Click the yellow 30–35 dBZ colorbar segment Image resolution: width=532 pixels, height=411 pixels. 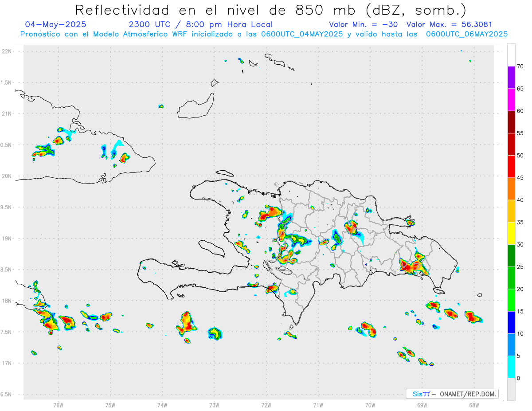tap(511, 233)
